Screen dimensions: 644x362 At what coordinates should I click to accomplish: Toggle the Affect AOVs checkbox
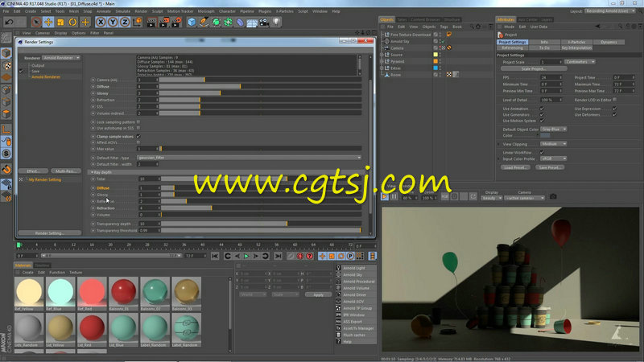point(138,142)
